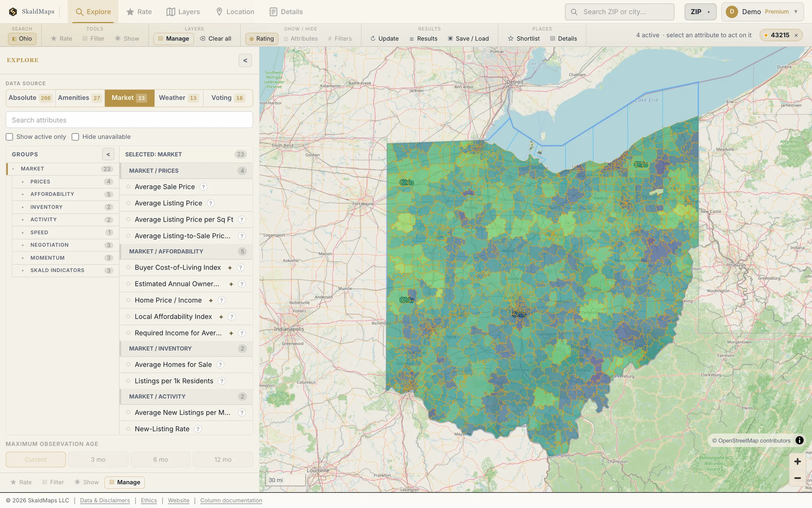The width and height of the screenshot is (812, 508).
Task: Open help for Local Affordability Index
Action: (x=232, y=317)
